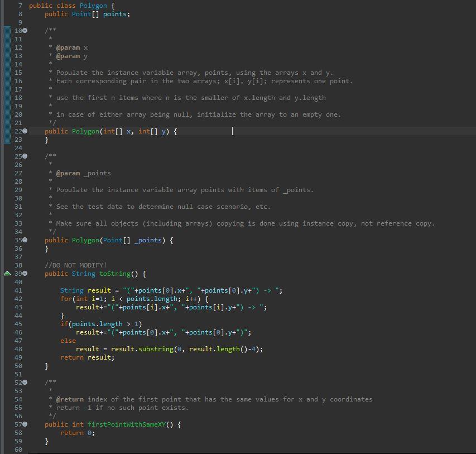The width and height of the screenshot is (476, 454).
Task: Click the 'for' keyword on line 42
Action: (x=66, y=299)
